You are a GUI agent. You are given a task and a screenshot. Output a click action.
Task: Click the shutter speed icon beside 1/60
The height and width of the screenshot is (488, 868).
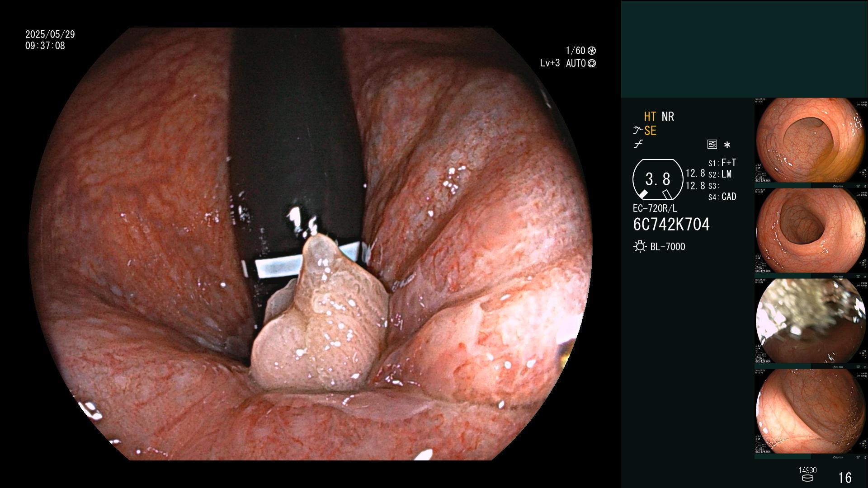point(591,51)
